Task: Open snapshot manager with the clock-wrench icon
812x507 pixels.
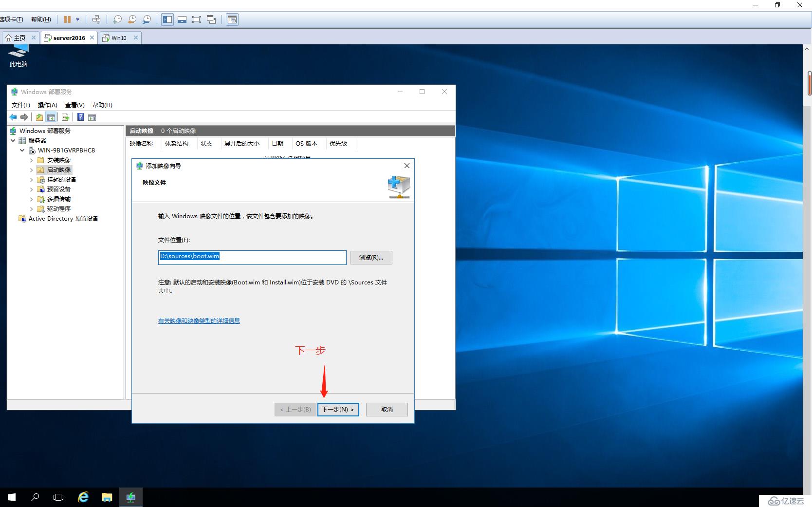Action: (147, 19)
